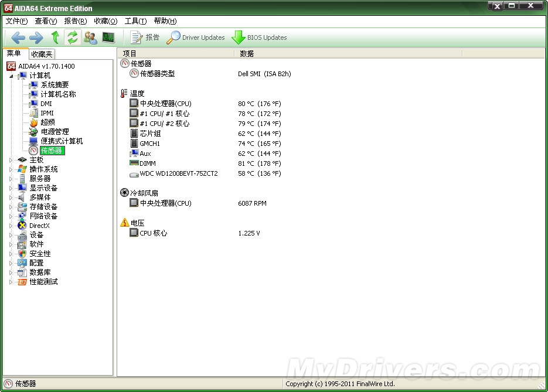548x392 pixels.
Task: Select the DMI tree item
Action: click(x=46, y=104)
